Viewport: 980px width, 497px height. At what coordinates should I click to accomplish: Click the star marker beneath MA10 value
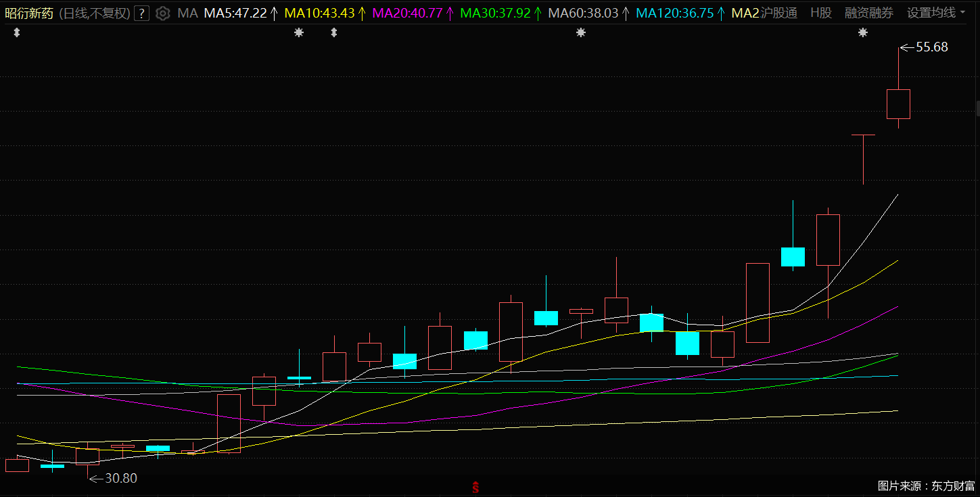(299, 32)
